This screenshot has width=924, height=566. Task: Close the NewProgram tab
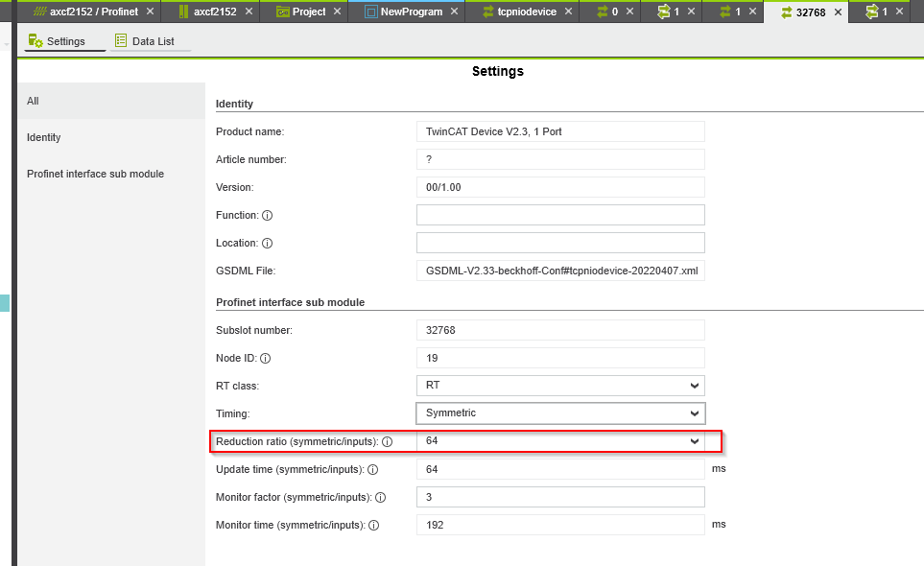[455, 12]
